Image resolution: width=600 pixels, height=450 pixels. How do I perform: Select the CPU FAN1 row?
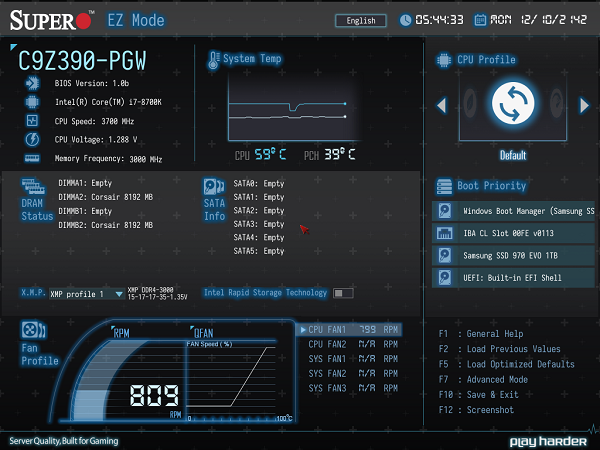349,330
